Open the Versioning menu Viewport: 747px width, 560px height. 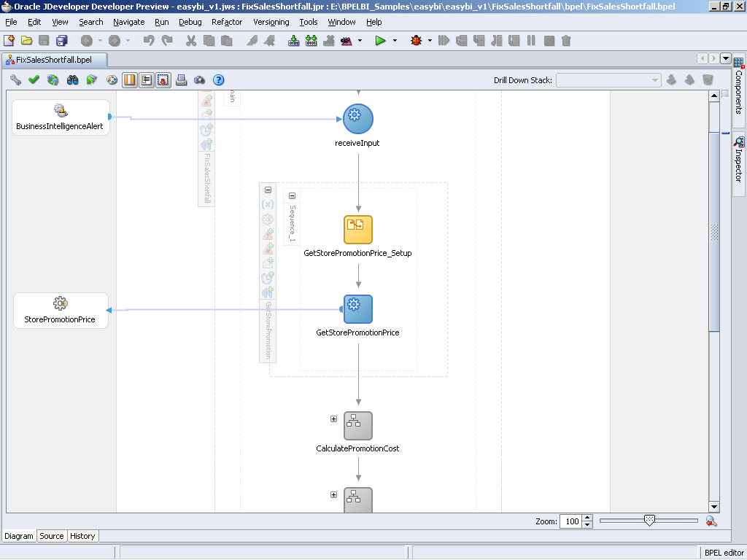(271, 22)
